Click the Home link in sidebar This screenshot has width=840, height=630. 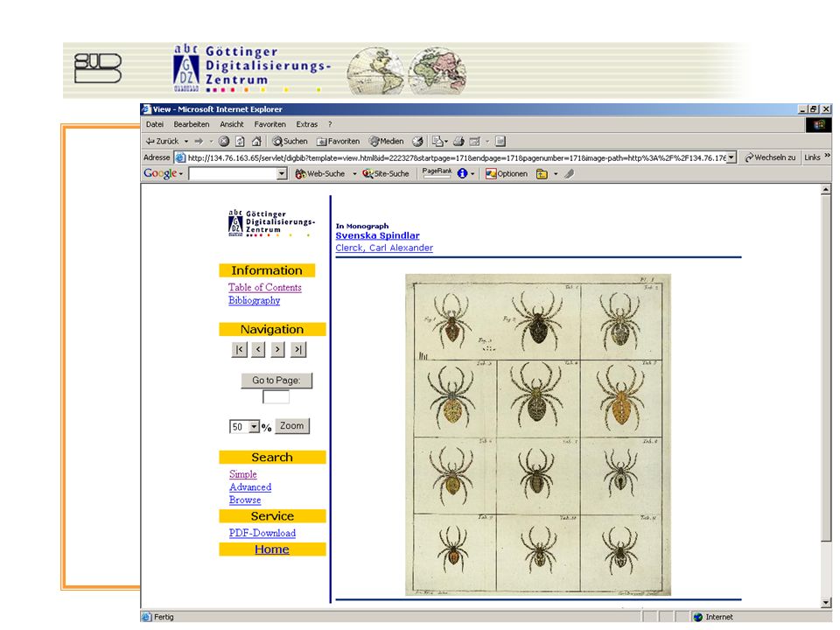tap(271, 549)
